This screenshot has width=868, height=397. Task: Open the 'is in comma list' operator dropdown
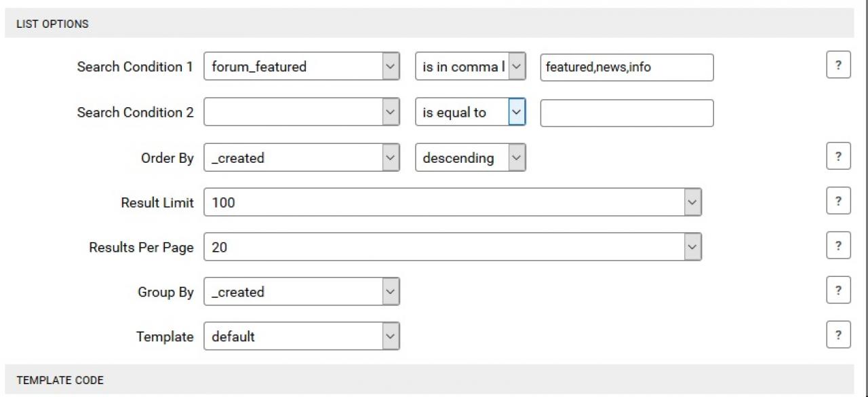(470, 67)
